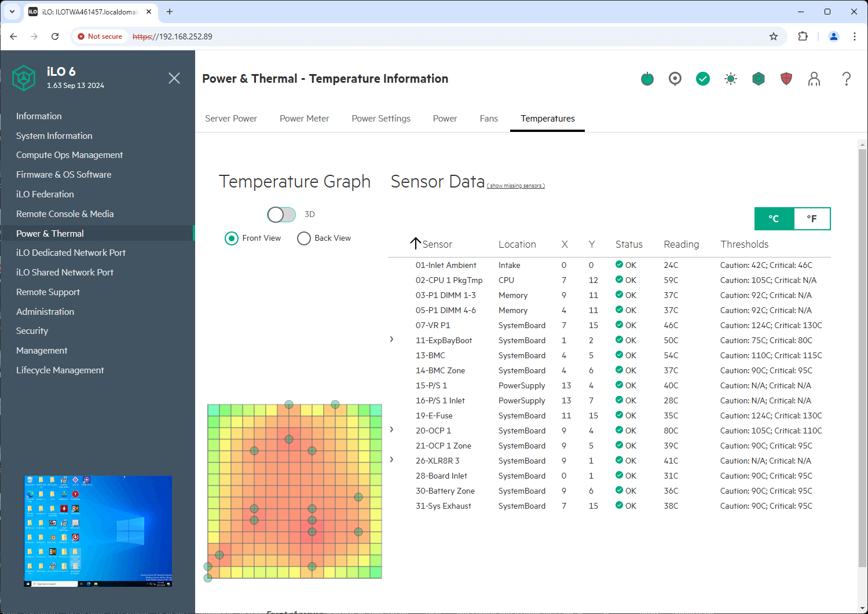Image resolution: width=868 pixels, height=614 pixels.
Task: Switch temperature units to Fahrenheit
Action: 812,219
